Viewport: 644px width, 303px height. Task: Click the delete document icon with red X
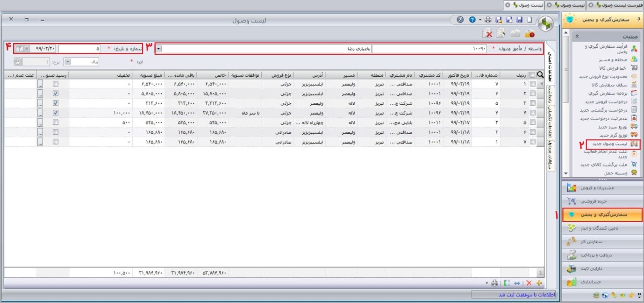tap(487, 33)
